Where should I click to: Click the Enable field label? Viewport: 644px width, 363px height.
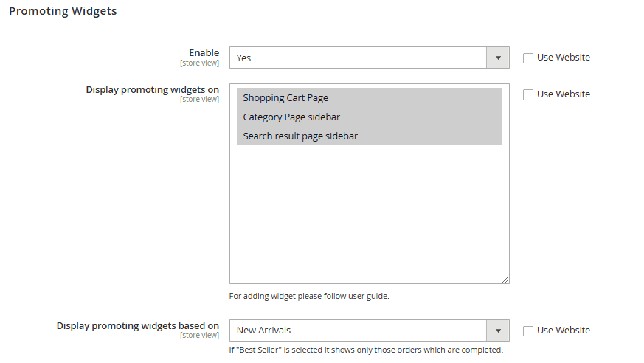(x=204, y=52)
